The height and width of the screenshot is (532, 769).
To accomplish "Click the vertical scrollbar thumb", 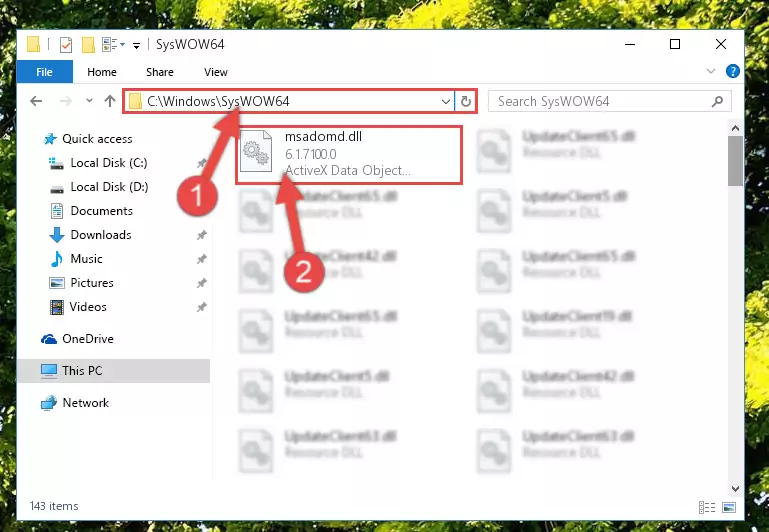I will 735,161.
